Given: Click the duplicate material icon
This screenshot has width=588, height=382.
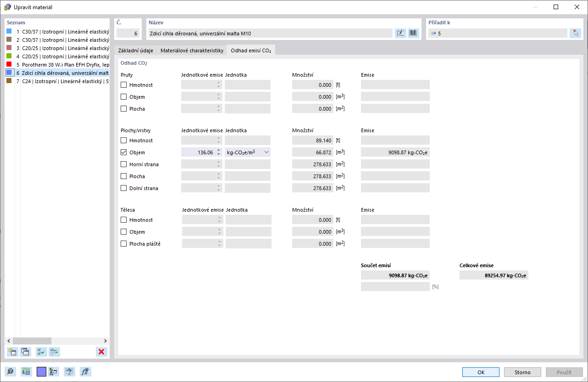Looking at the screenshot, I should point(25,352).
